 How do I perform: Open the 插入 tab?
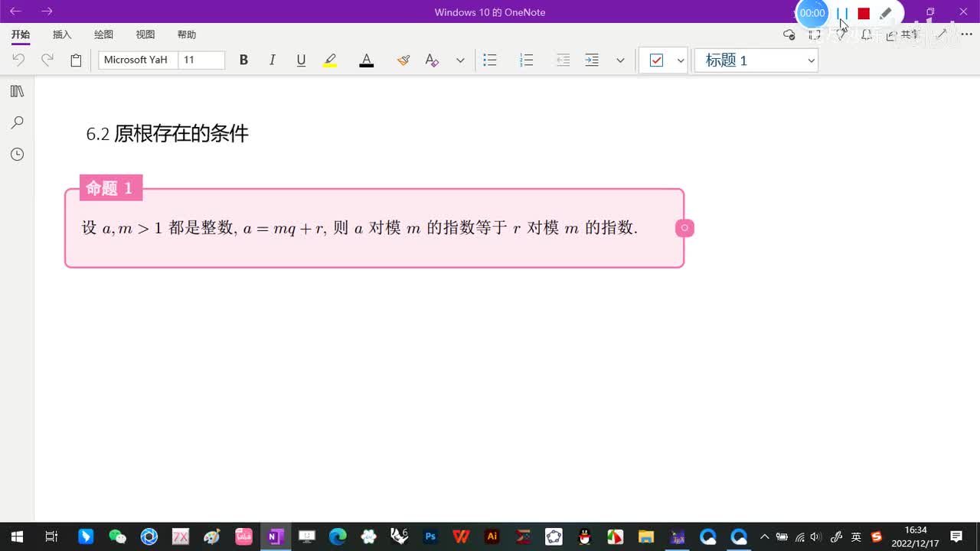click(62, 34)
